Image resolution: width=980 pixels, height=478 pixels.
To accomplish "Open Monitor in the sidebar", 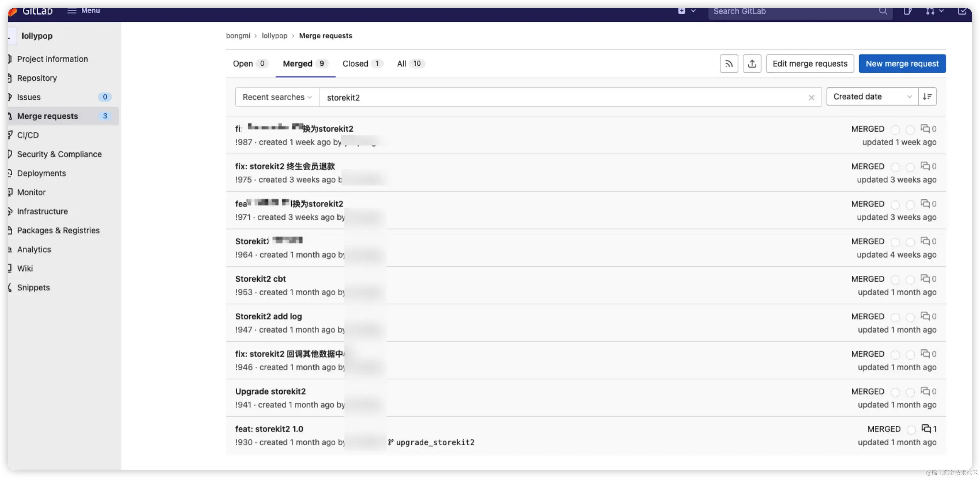I will tap(31, 192).
